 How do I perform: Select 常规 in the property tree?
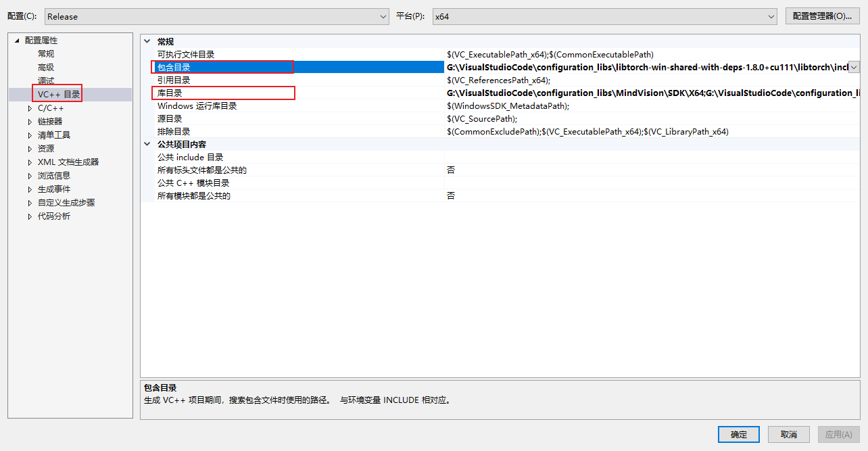click(x=46, y=54)
